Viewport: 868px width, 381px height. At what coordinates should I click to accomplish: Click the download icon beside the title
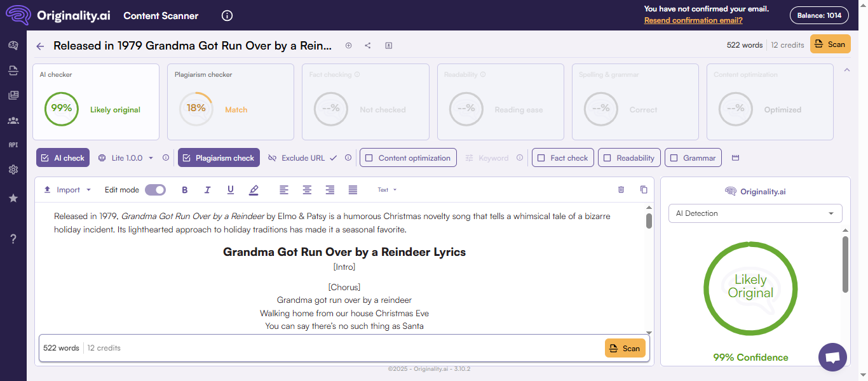coord(388,46)
